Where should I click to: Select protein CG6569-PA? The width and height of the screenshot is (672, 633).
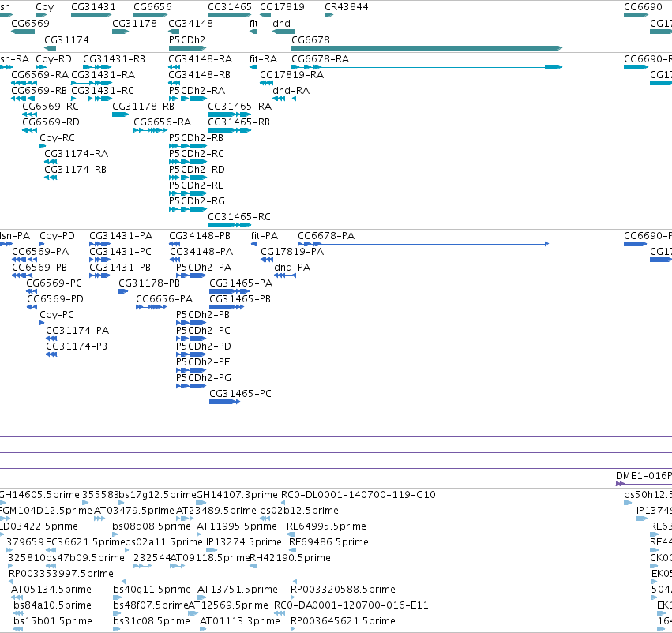point(40,252)
